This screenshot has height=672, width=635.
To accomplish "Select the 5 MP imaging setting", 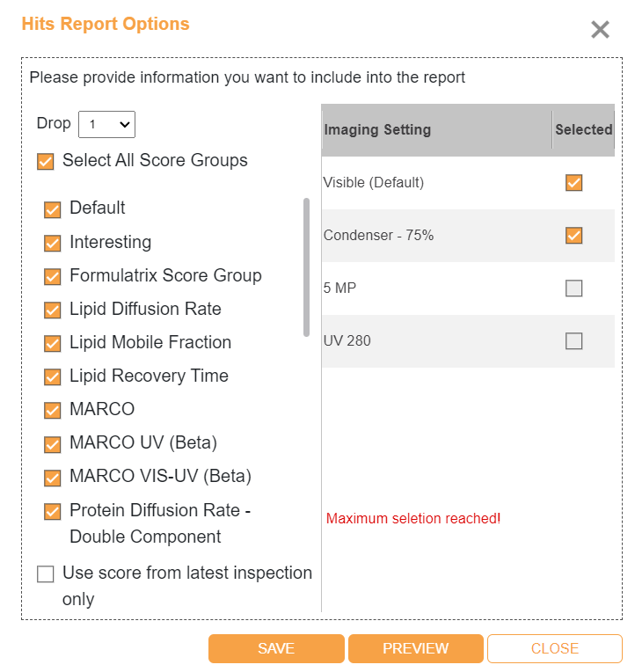I will pyautogui.click(x=573, y=288).
